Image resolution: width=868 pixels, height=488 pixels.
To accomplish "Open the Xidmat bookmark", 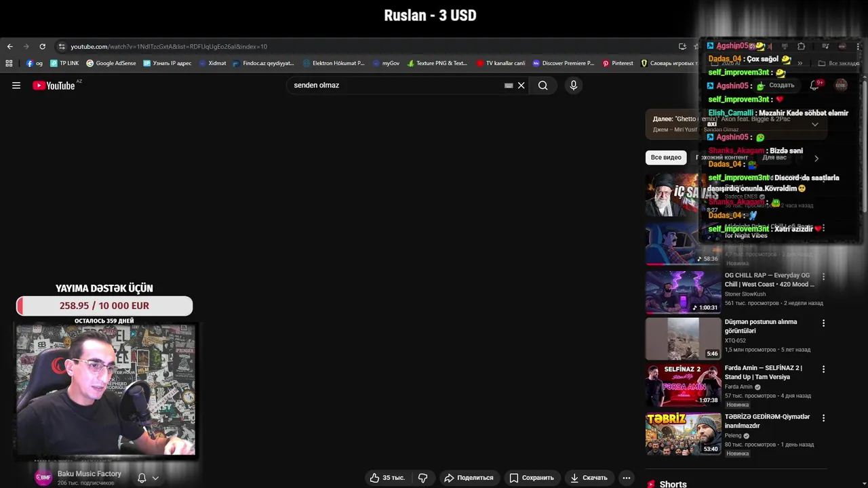I will tap(212, 63).
